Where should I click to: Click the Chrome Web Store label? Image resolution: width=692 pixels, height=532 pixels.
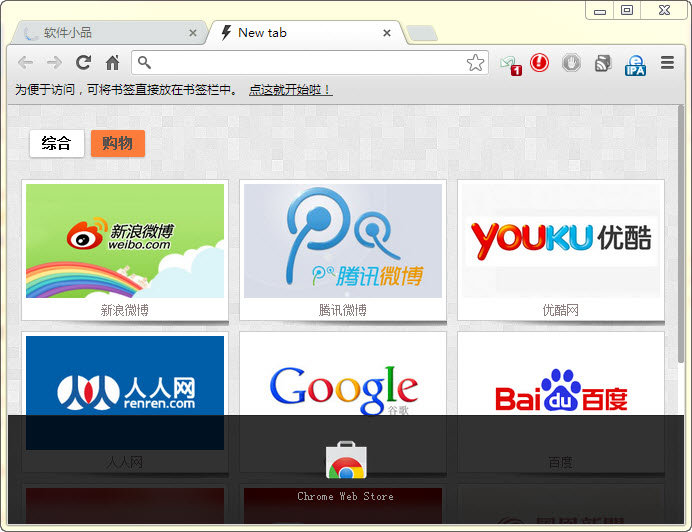(346, 496)
